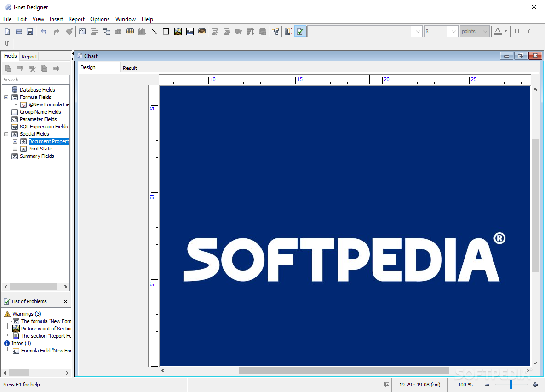Align text to the left
Screen dimensions: 545x392
click(x=20, y=43)
